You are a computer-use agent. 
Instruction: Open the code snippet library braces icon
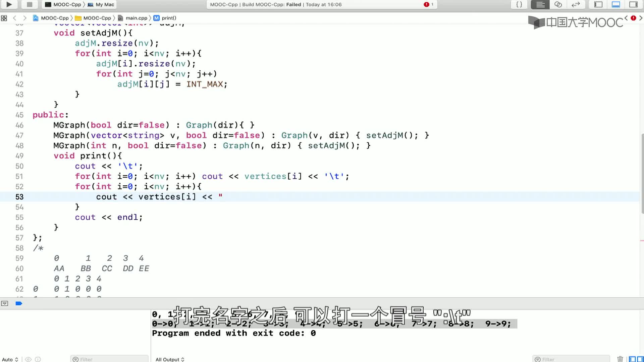click(519, 4)
